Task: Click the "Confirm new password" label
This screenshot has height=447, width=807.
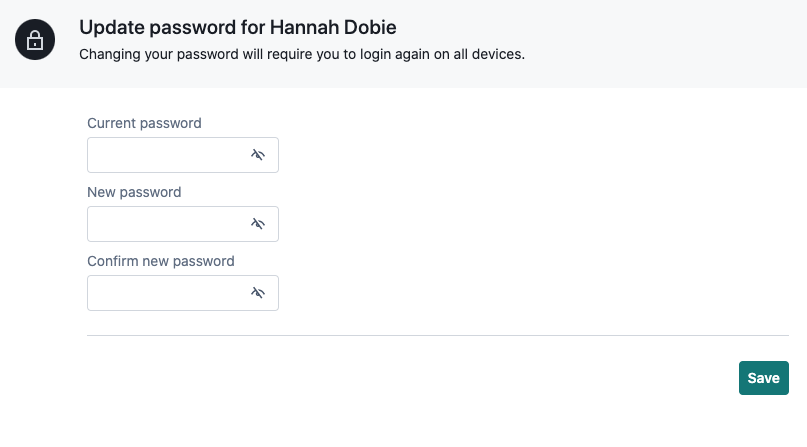Action: [x=161, y=261]
